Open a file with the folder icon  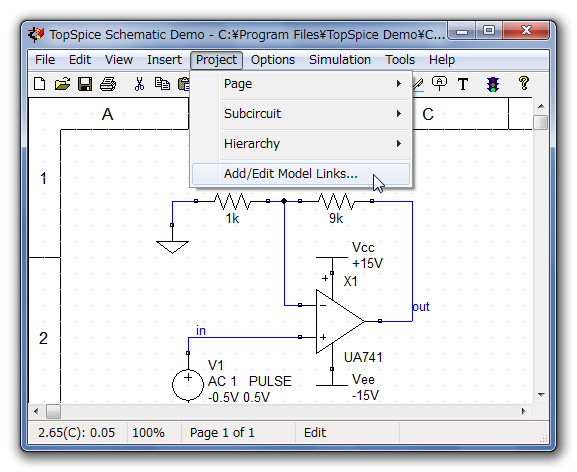click(x=63, y=84)
